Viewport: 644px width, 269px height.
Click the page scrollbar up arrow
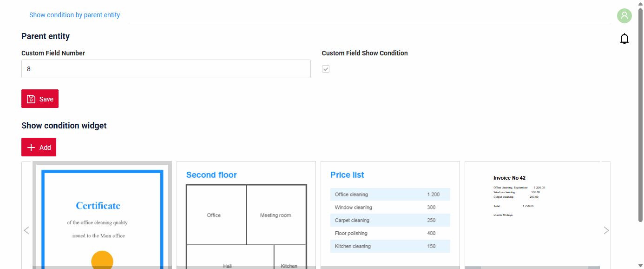pyautogui.click(x=641, y=4)
